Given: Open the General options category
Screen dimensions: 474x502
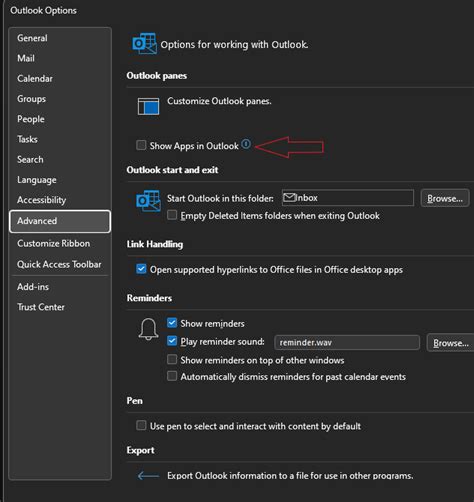Looking at the screenshot, I should (60, 38).
